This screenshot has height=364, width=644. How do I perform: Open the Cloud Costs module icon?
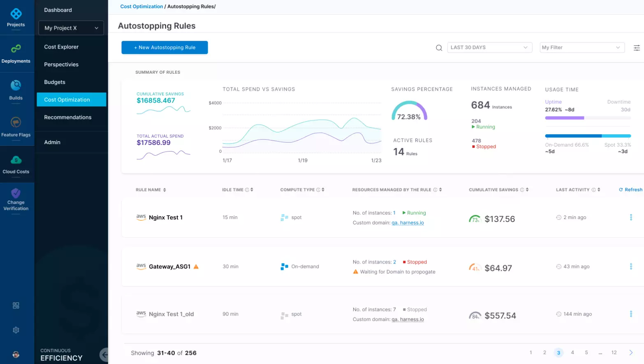[x=16, y=160]
